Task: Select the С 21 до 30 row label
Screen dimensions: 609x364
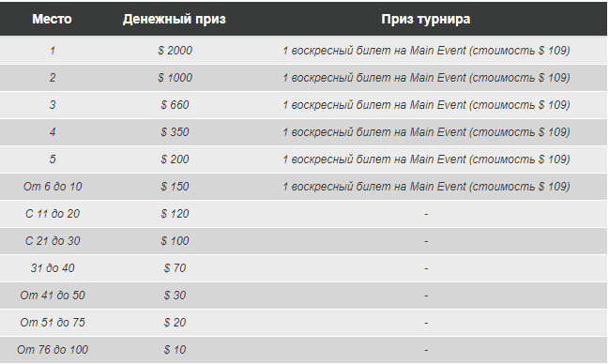Action: pyautogui.click(x=53, y=241)
